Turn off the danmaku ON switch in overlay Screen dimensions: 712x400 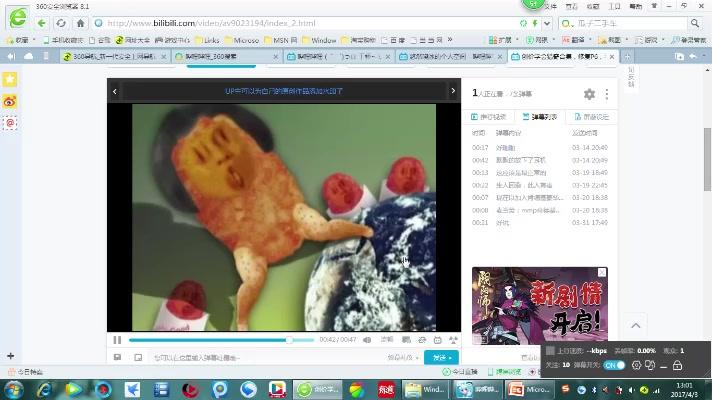point(614,365)
